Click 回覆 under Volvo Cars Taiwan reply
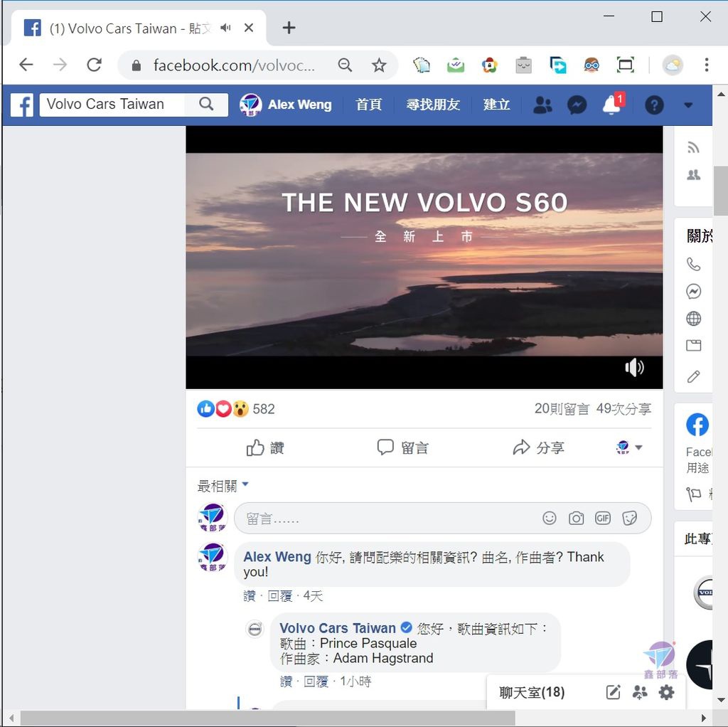Image resolution: width=728 pixels, height=727 pixels. [x=316, y=681]
